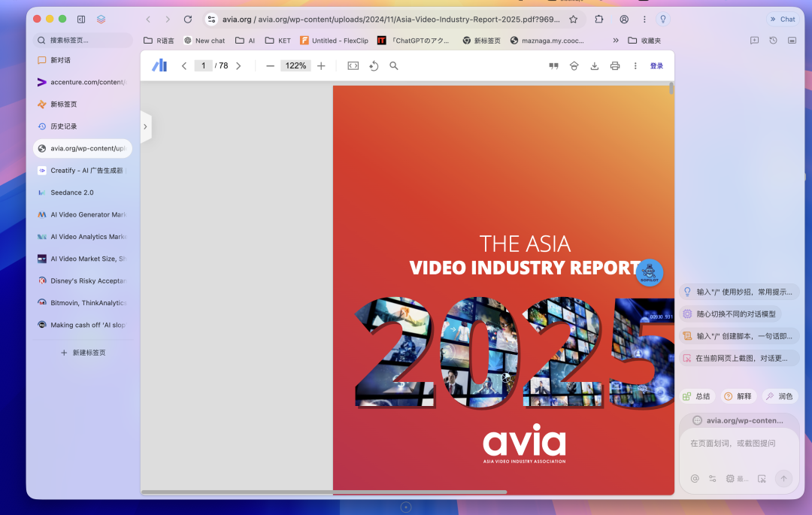Click 新建标签页 to add a new tab
Screen dimensions: 812x515
pyautogui.click(x=83, y=353)
